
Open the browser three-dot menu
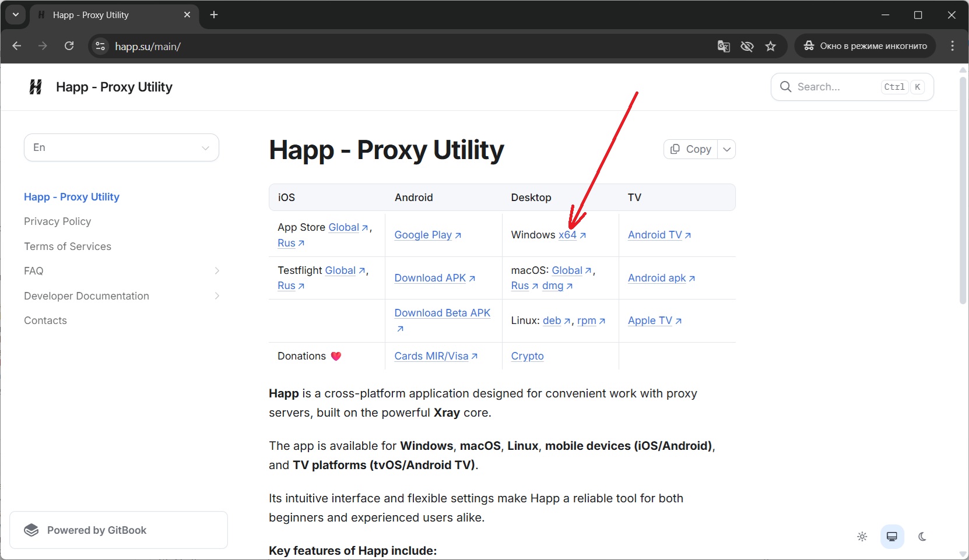[x=952, y=46]
